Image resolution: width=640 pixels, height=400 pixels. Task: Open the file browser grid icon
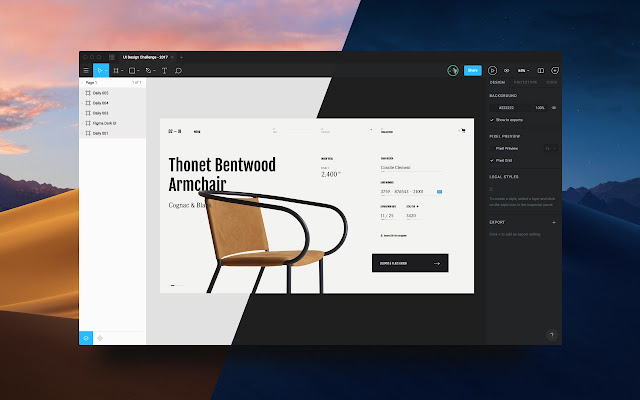[112, 57]
